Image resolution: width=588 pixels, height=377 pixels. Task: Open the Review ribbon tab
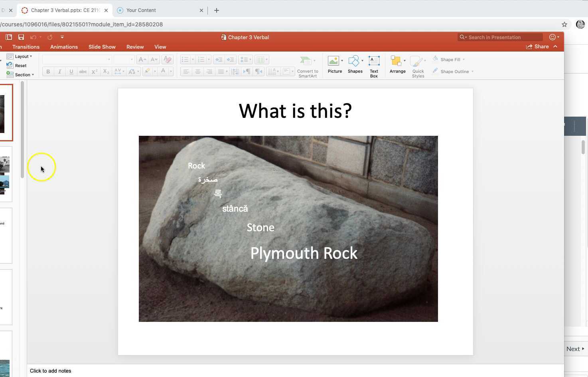coord(135,47)
